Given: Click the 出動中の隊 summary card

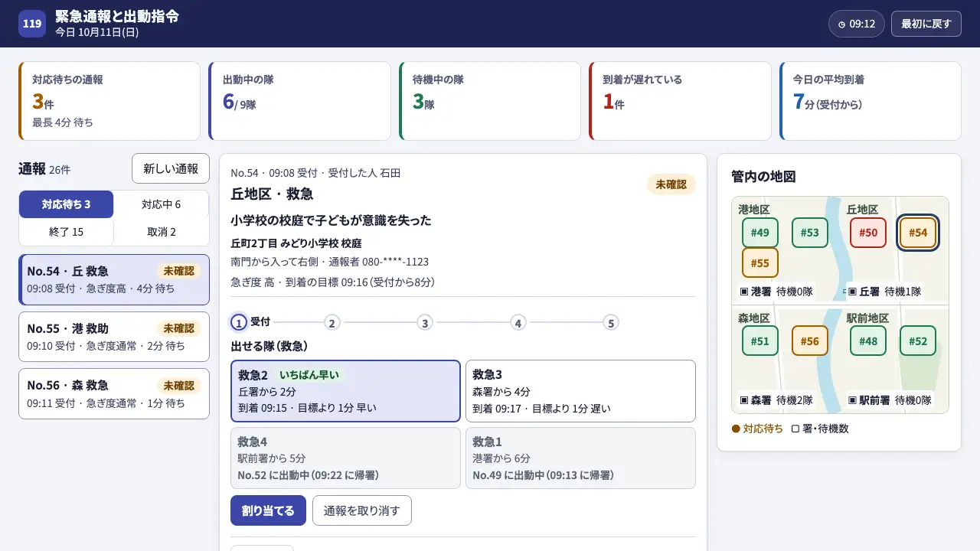Looking at the screenshot, I should click(x=299, y=101).
